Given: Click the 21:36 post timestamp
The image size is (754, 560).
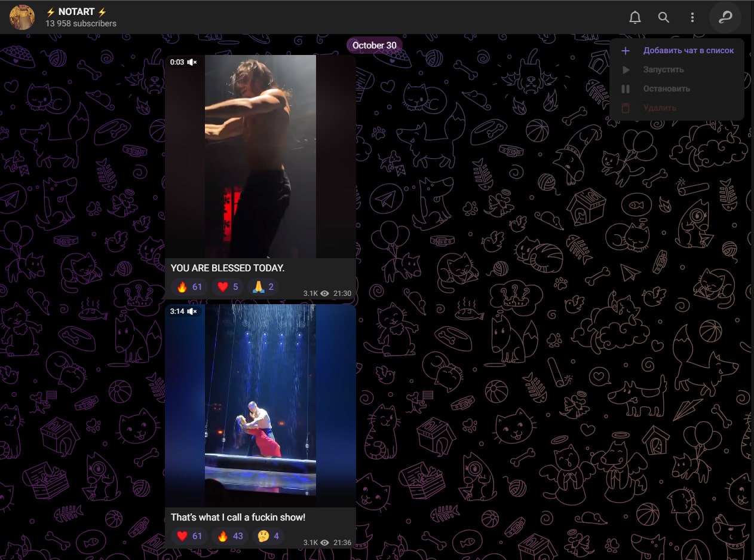Looking at the screenshot, I should point(342,543).
